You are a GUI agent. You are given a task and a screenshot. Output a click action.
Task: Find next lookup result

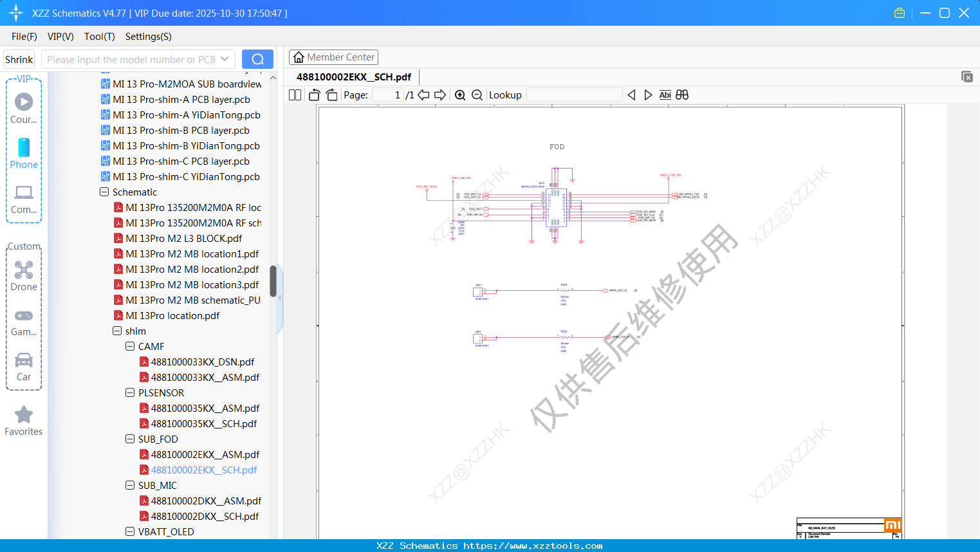[x=648, y=95]
